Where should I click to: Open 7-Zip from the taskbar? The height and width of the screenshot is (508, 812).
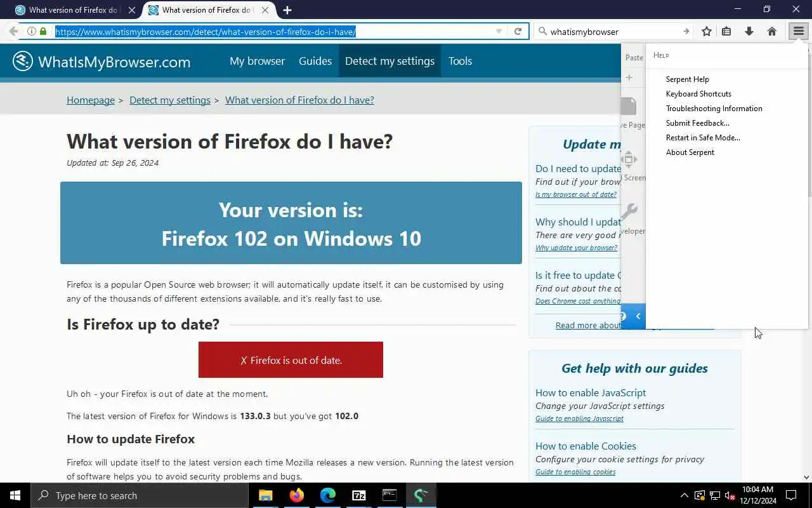[359, 495]
